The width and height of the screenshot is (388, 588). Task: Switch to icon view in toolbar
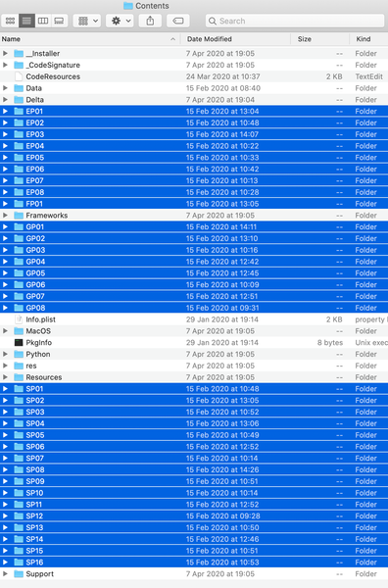click(x=10, y=21)
